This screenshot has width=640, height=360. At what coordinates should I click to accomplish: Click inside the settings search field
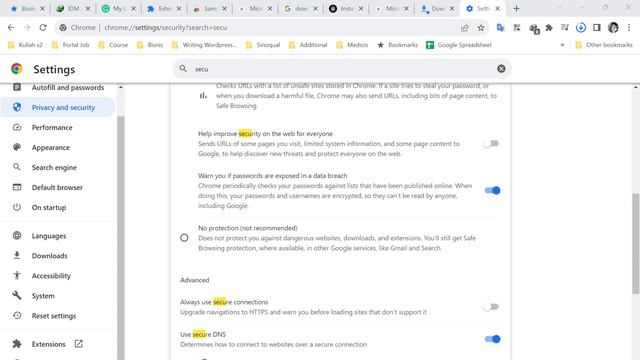[x=342, y=69]
